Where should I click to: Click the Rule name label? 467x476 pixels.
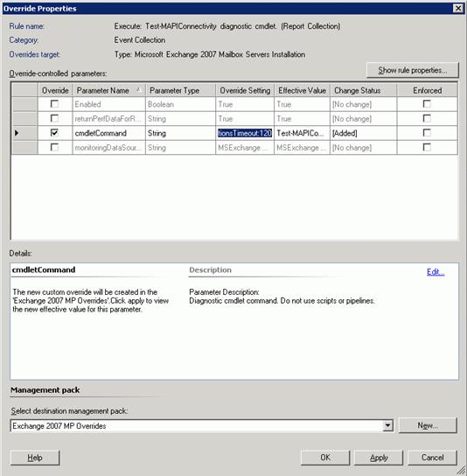27,26
